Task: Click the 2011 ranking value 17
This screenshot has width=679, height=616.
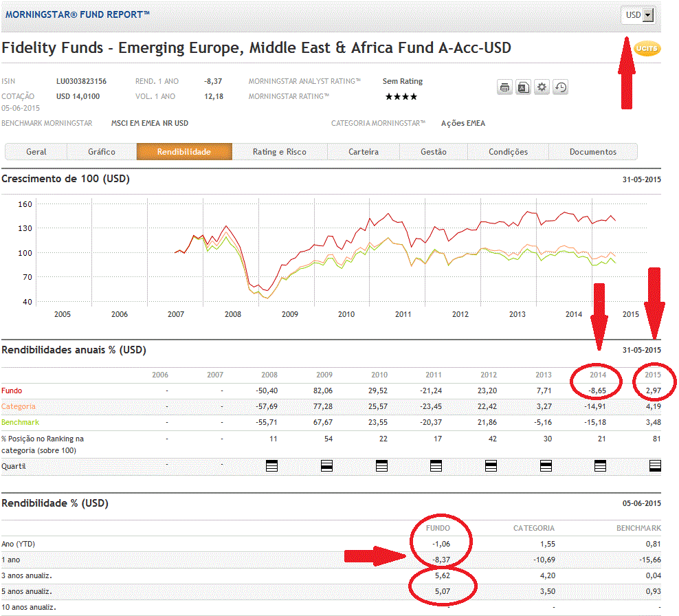Action: tap(438, 439)
